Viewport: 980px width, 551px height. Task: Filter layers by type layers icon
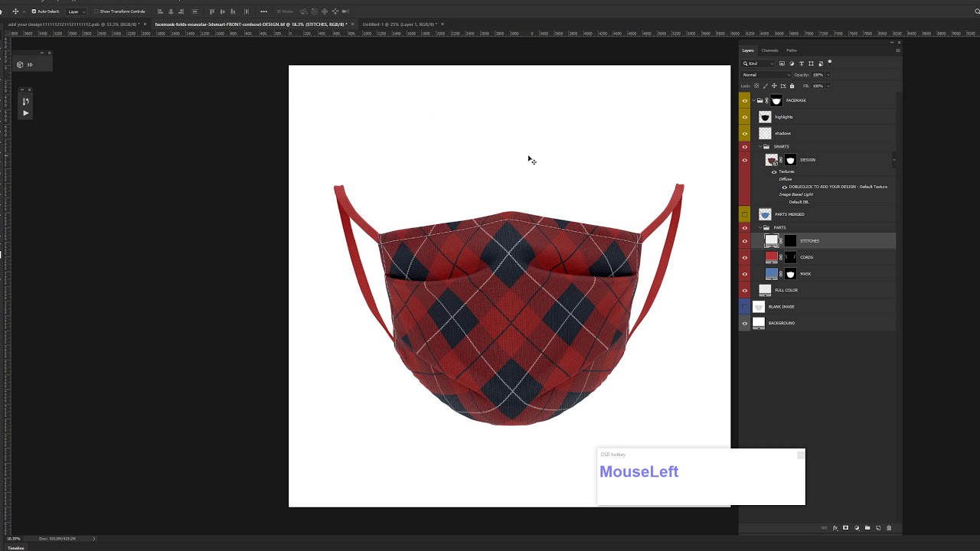click(x=802, y=64)
